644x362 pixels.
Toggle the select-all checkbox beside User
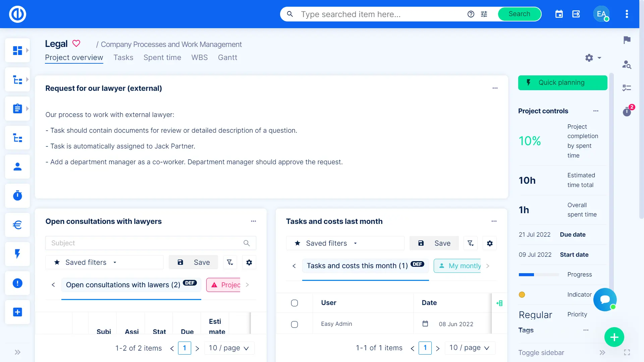[x=294, y=303]
